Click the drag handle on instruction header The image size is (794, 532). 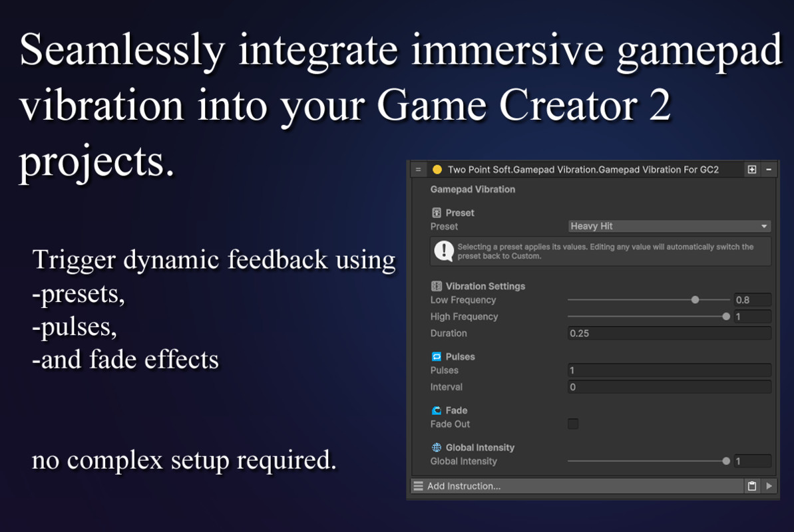click(x=418, y=170)
